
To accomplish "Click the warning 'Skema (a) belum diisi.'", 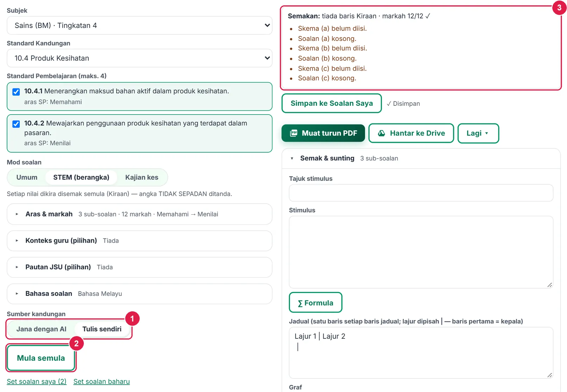I will pyautogui.click(x=332, y=29).
